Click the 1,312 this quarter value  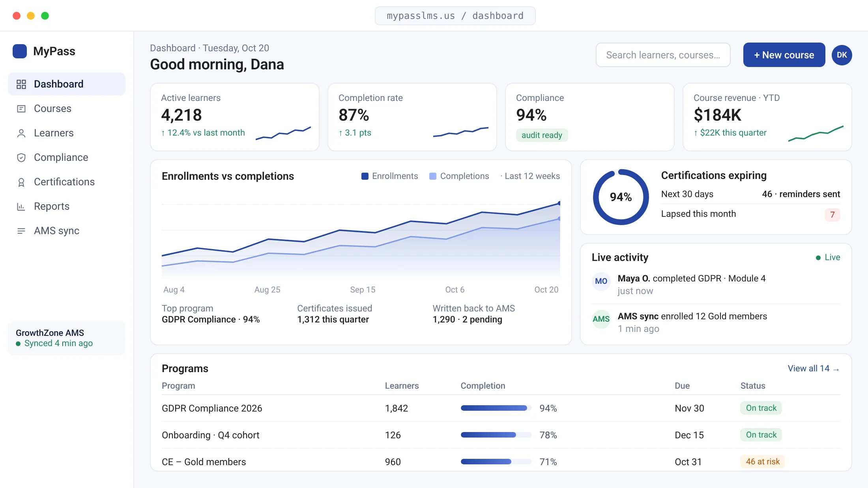pyautogui.click(x=333, y=320)
